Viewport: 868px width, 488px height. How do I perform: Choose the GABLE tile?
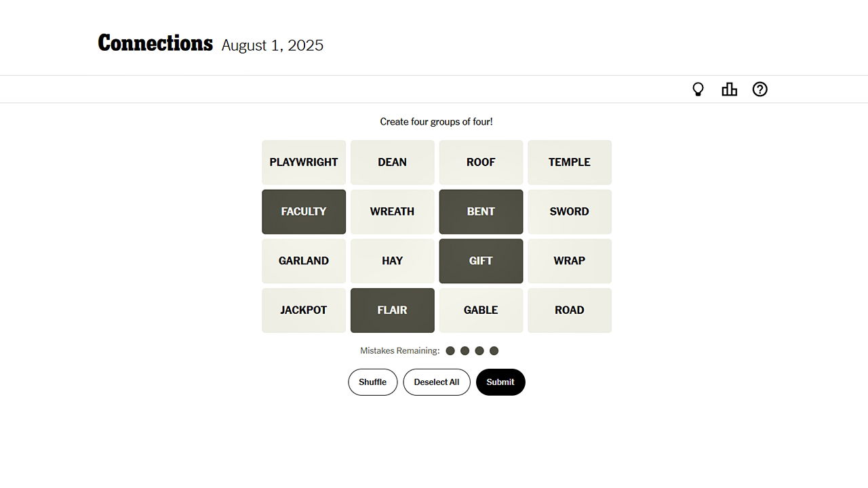click(481, 310)
